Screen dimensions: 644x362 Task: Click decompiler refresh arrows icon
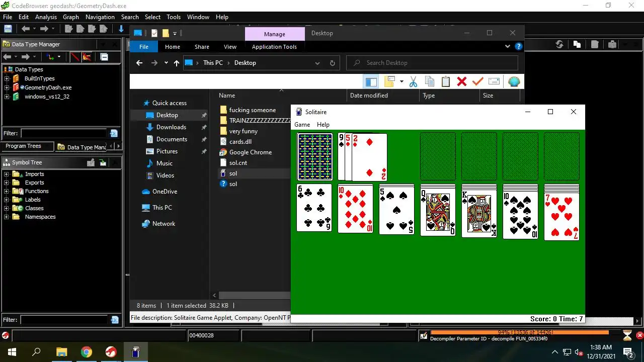tap(559, 44)
